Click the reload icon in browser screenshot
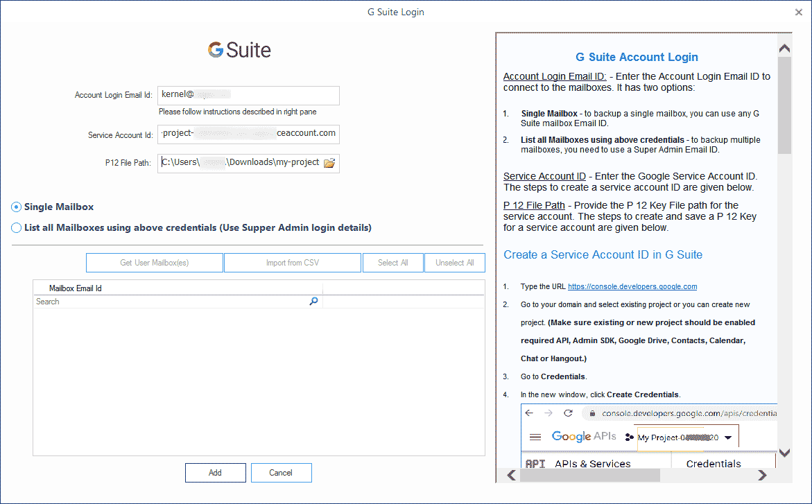The image size is (812, 504). [568, 412]
